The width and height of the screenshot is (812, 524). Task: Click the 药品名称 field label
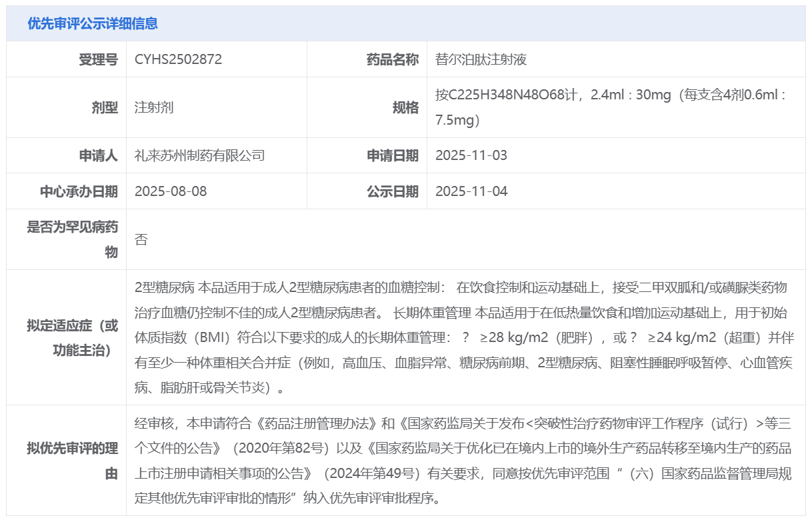click(x=393, y=59)
